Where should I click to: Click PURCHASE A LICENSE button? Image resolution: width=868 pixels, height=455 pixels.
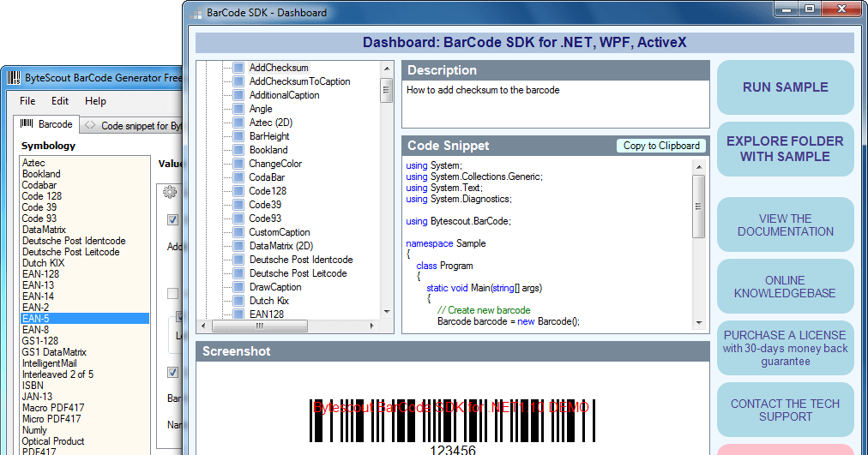click(x=786, y=348)
